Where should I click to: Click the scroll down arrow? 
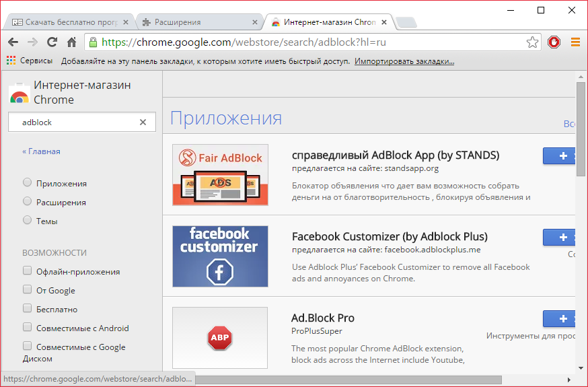pos(581,368)
